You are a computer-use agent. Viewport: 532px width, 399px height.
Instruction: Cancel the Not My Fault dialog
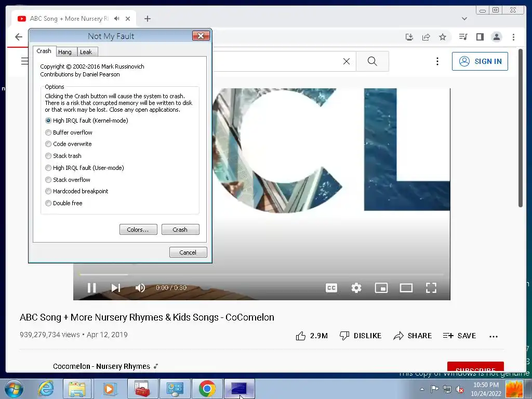(188, 252)
